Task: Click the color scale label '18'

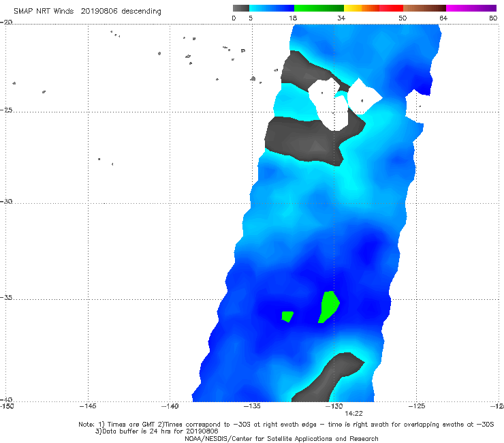Action: coord(293,18)
